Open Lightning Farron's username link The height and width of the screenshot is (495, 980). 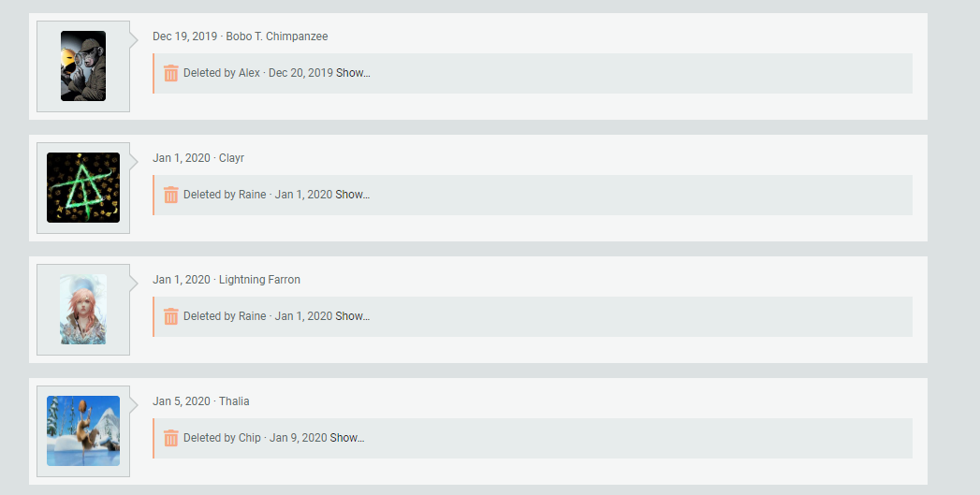click(259, 280)
